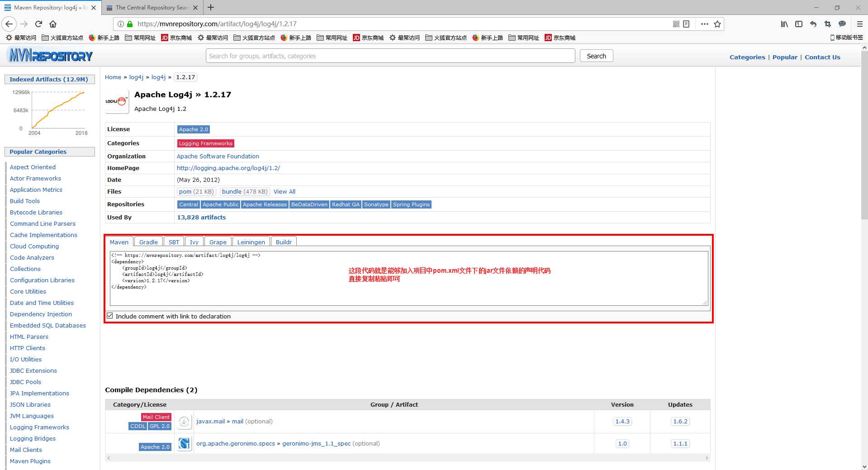Open first 火狐官方站点 bookmark folder
868x470 pixels.
(62, 38)
